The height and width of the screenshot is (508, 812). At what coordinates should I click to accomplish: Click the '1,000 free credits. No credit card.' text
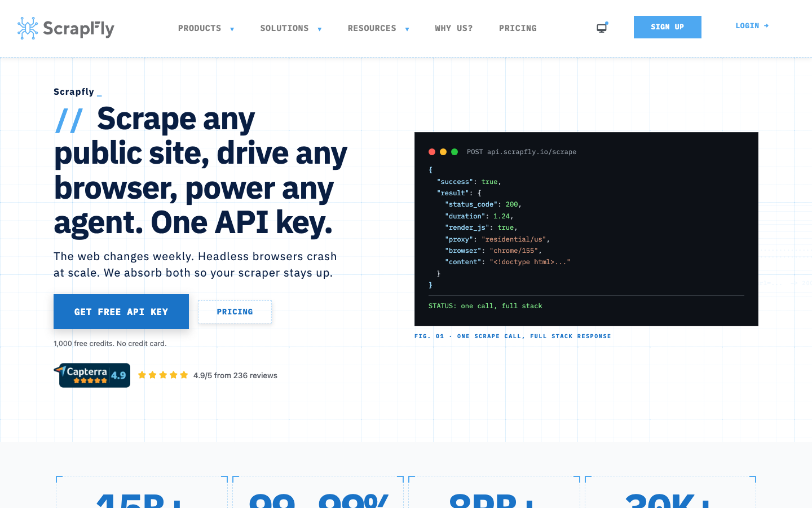point(110,343)
